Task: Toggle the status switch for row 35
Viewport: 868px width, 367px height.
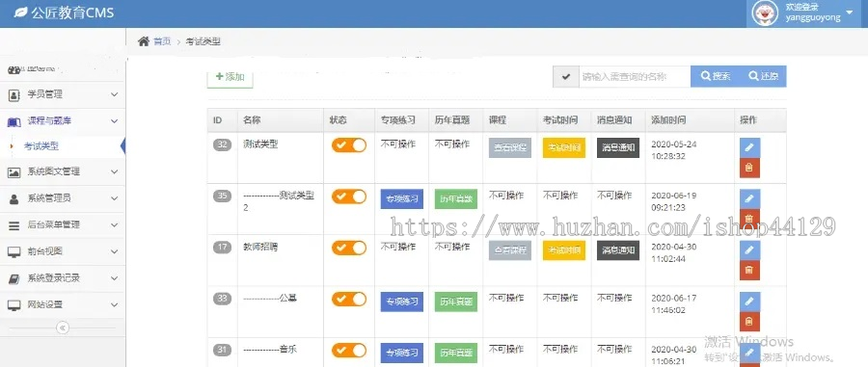Action: tap(349, 197)
